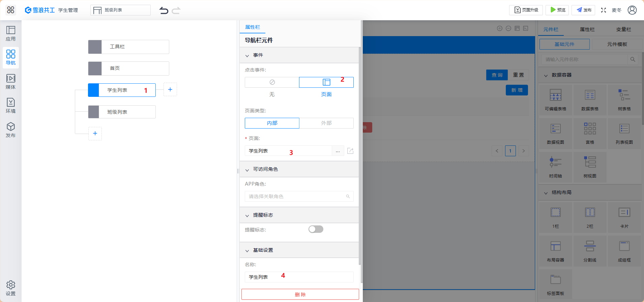644x302 pixels.
Task: Set click event to 页面
Action: [x=326, y=82]
